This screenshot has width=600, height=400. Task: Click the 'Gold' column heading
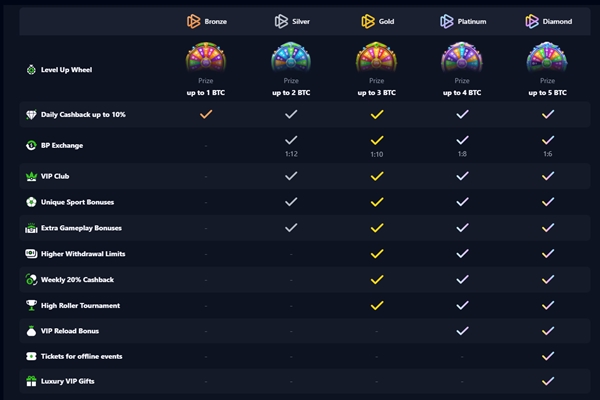386,21
